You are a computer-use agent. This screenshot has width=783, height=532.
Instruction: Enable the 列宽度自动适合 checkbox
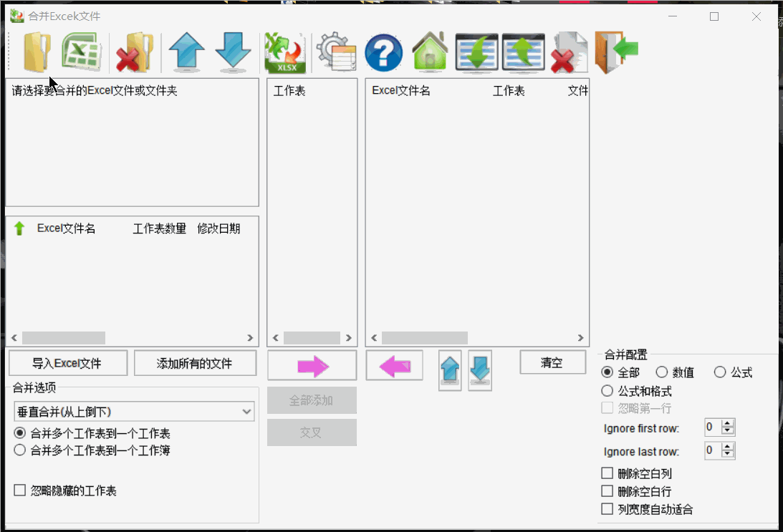tap(607, 509)
